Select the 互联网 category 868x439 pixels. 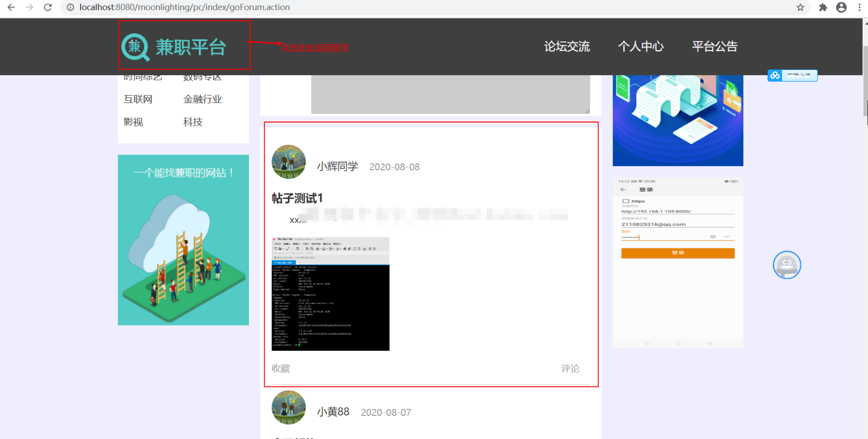pos(138,99)
